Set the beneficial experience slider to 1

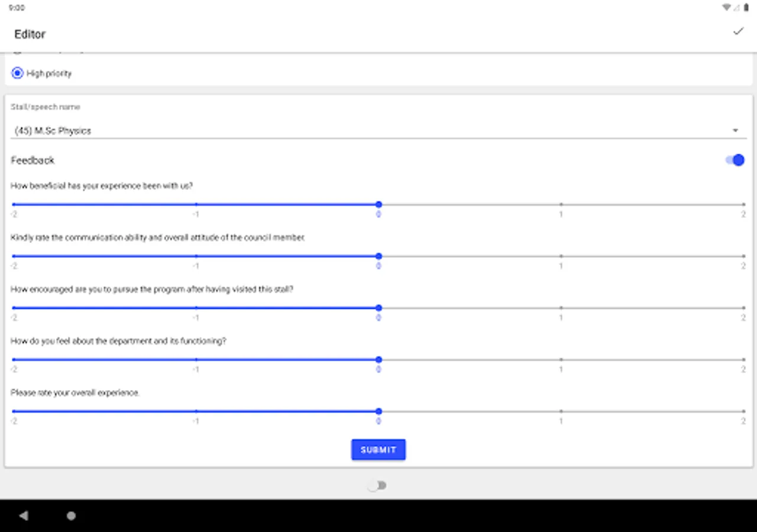(561, 205)
